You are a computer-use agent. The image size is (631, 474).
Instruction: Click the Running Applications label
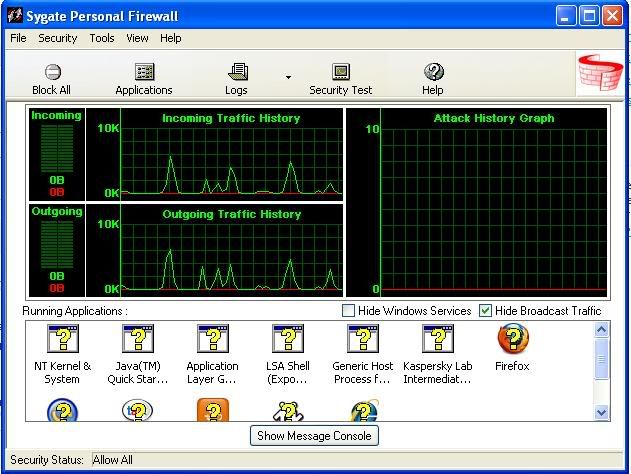tap(75, 311)
